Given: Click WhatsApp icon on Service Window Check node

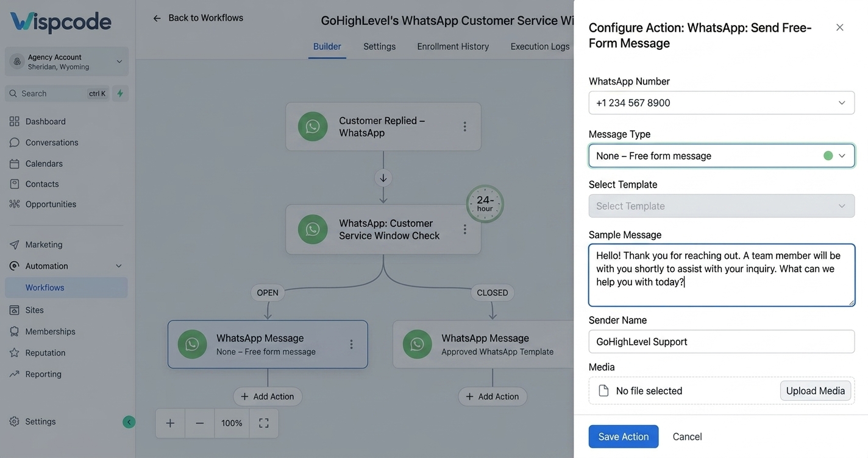Looking at the screenshot, I should click(313, 229).
